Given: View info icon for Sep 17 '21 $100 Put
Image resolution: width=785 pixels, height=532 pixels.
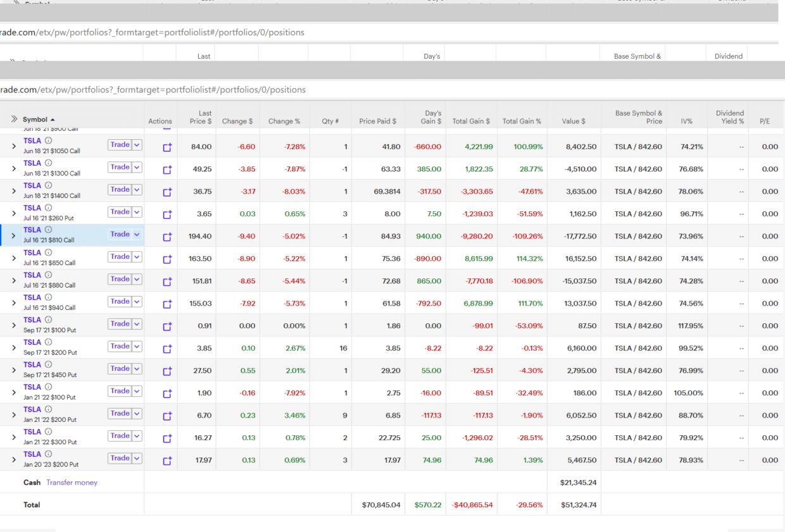Looking at the screenshot, I should pyautogui.click(x=48, y=319).
